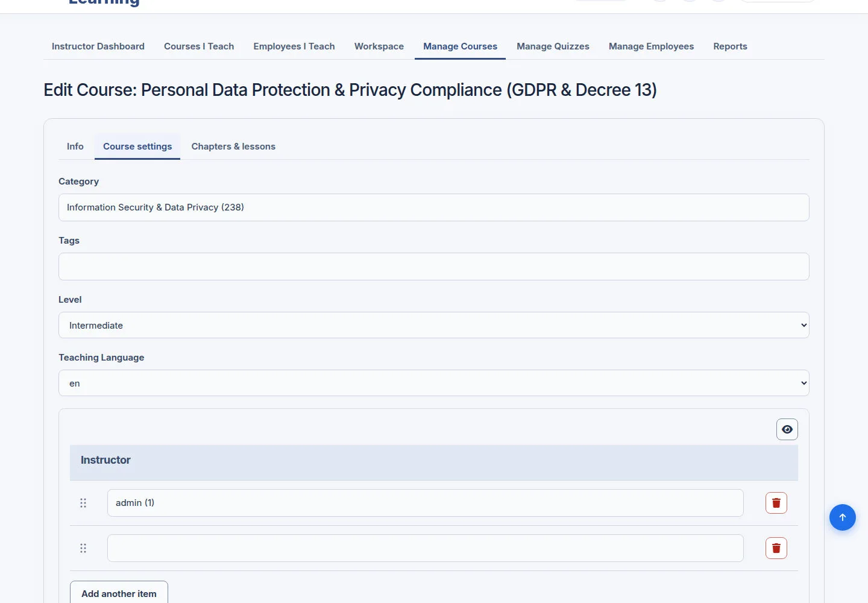868x603 pixels.
Task: Click the Edit Course page title
Action: click(350, 90)
